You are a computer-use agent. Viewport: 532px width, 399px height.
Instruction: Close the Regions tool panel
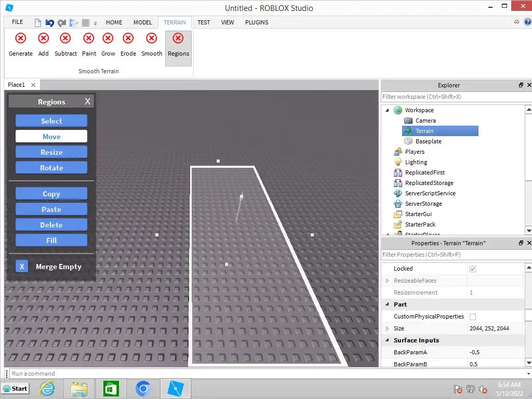click(x=87, y=101)
